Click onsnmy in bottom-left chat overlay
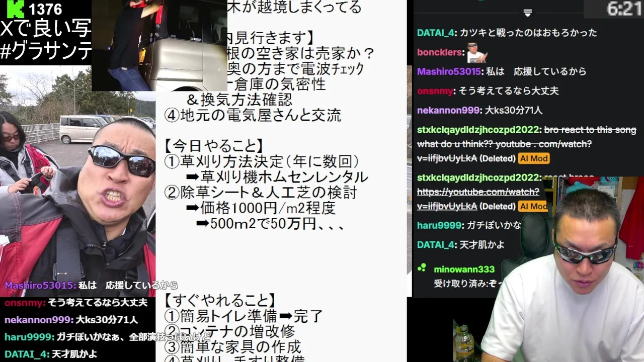This screenshot has height=362, width=644. (x=25, y=303)
